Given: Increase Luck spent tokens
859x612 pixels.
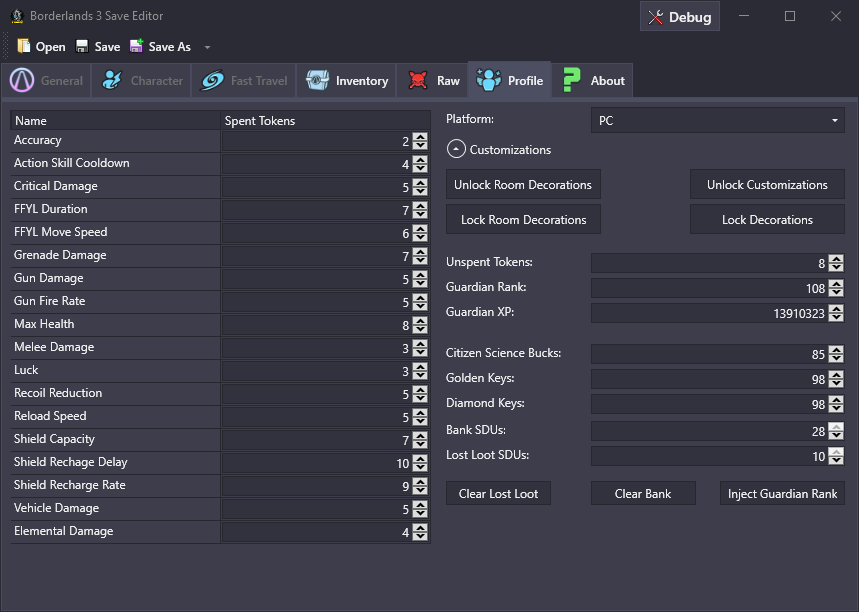Looking at the screenshot, I should tap(420, 367).
